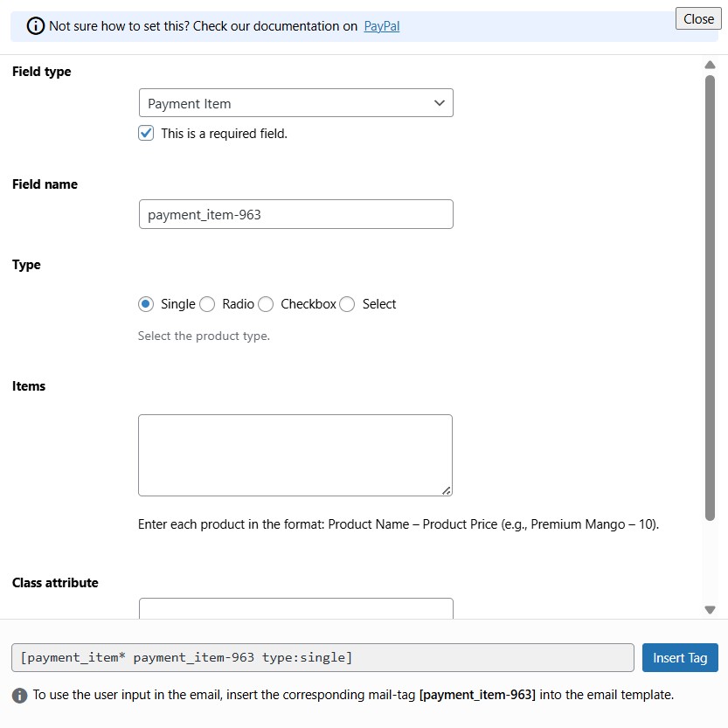Choose the Select product type

pos(347,304)
